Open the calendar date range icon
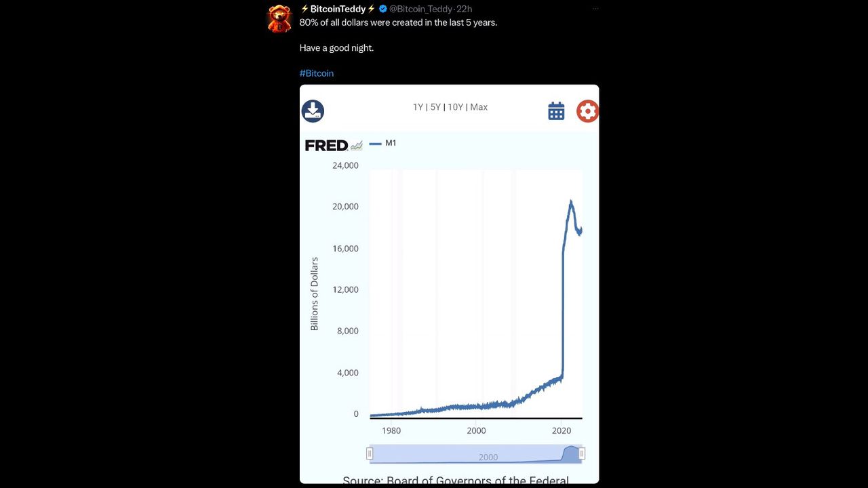 click(x=556, y=111)
